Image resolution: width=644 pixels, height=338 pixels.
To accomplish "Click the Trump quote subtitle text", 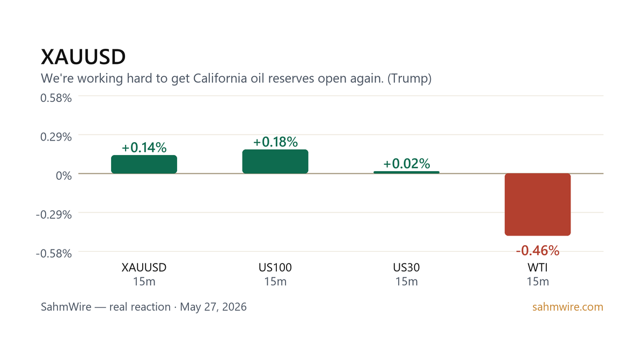I will click(236, 79).
